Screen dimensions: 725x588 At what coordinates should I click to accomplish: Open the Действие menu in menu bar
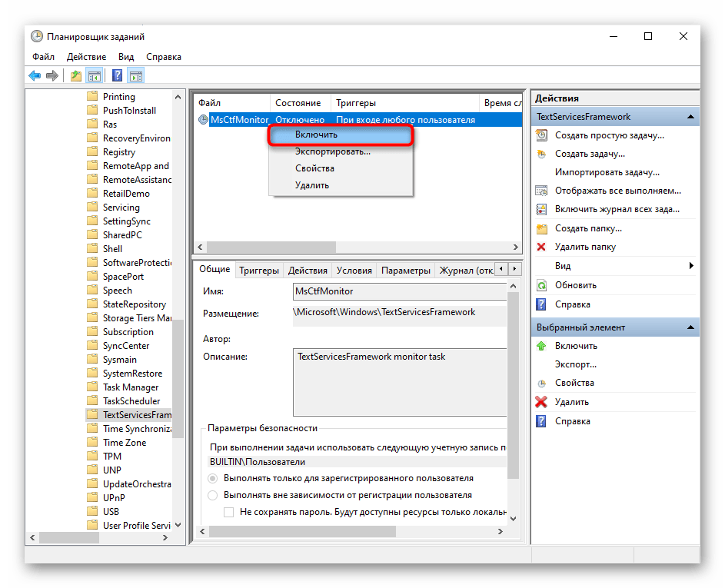pos(86,57)
